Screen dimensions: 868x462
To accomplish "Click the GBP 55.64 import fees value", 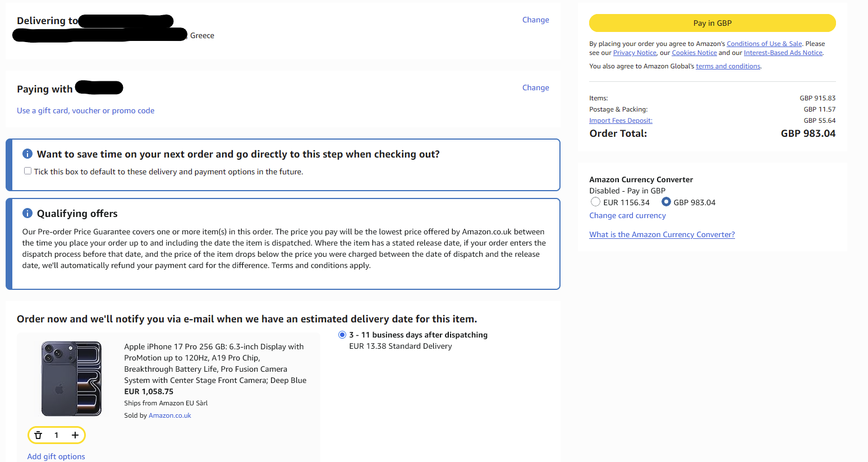I will (819, 121).
